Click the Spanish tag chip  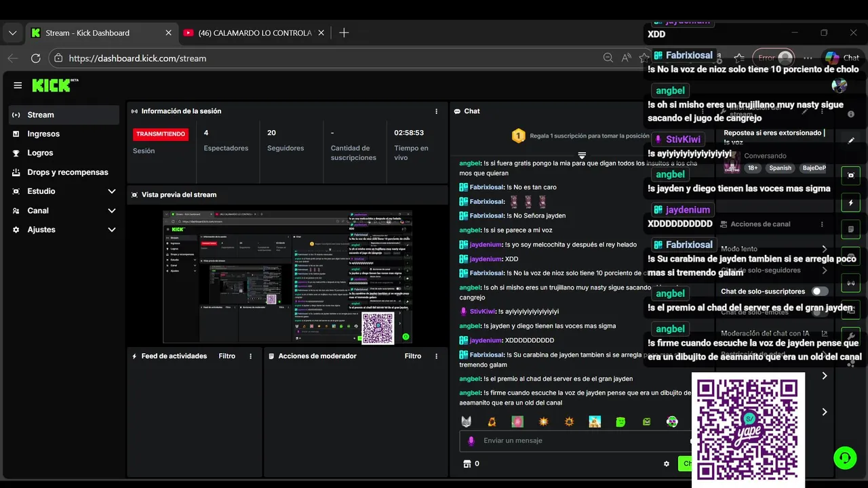(x=780, y=168)
